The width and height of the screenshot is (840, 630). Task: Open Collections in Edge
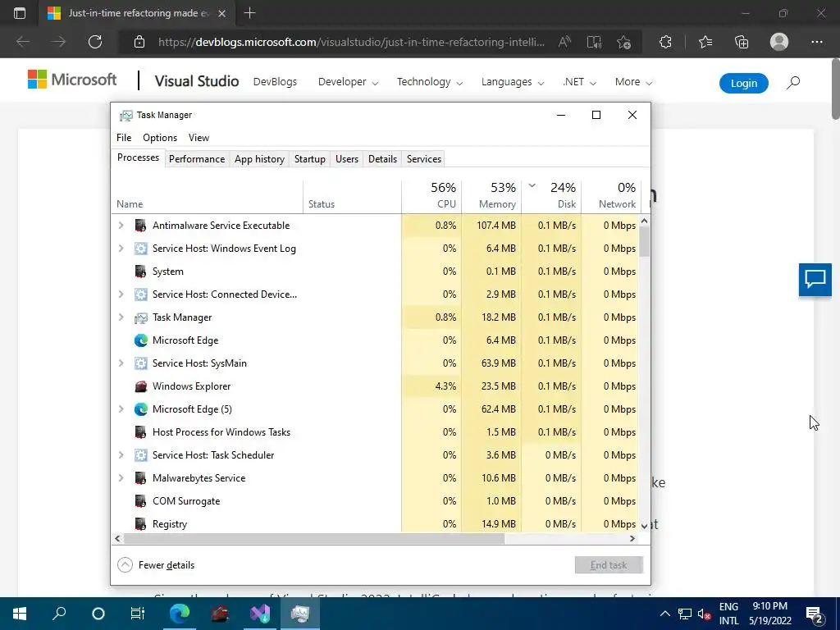point(742,42)
